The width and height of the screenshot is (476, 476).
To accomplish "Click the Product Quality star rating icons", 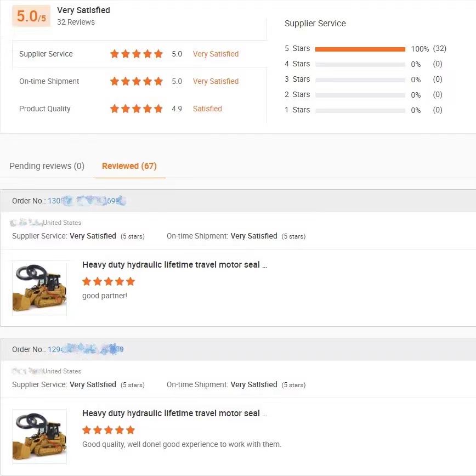I will point(137,109).
